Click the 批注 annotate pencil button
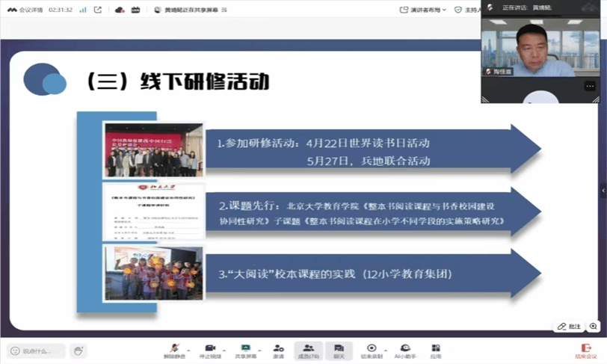Viewport: 607px width, 364px height. coord(568,327)
